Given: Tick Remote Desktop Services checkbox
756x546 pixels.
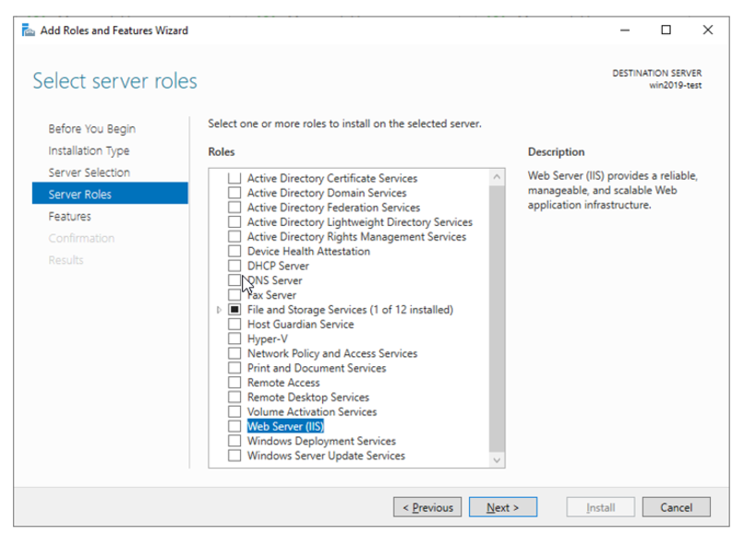Looking at the screenshot, I should point(234,398).
